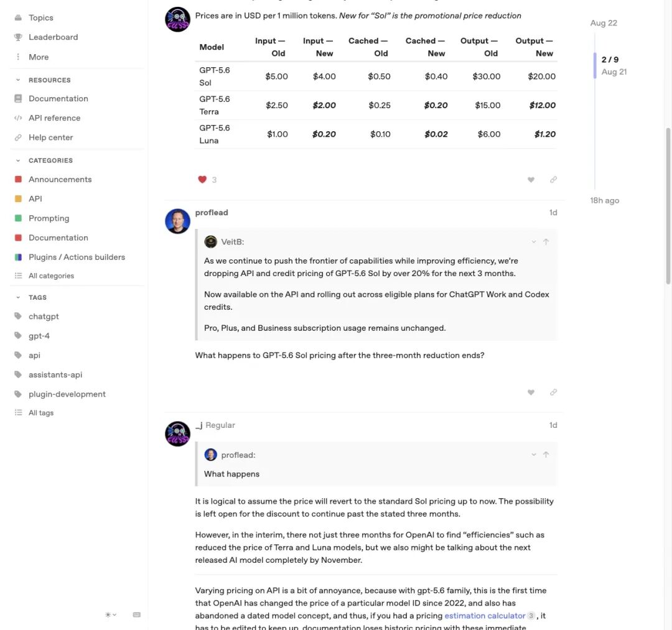Collapse the Resources sidebar section
Image resolution: width=672 pixels, height=630 pixels.
(18, 80)
